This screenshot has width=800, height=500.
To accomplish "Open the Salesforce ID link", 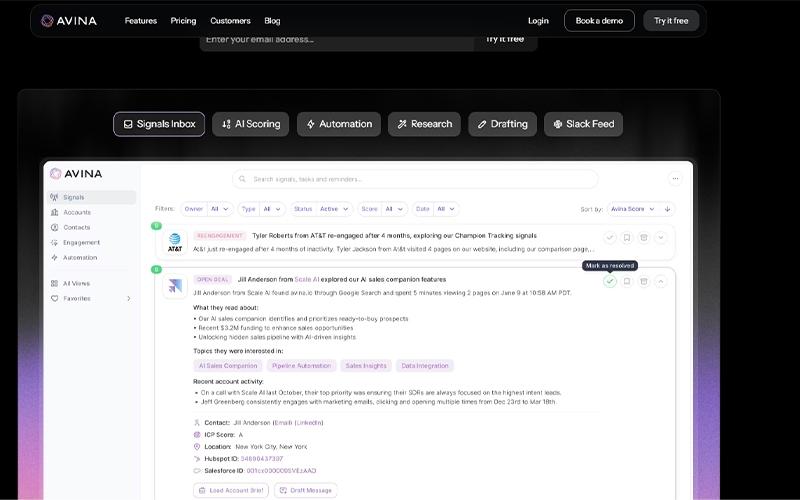I will point(281,471).
